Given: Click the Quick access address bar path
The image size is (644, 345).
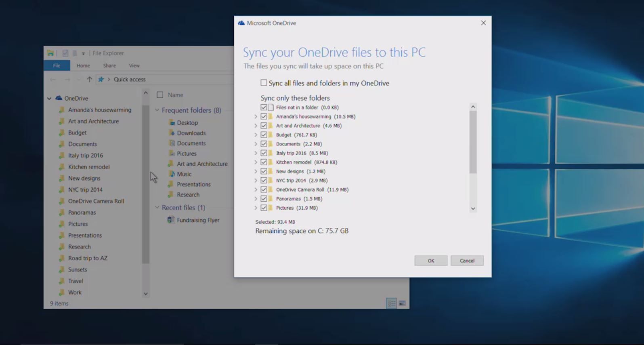Looking at the screenshot, I should 130,79.
